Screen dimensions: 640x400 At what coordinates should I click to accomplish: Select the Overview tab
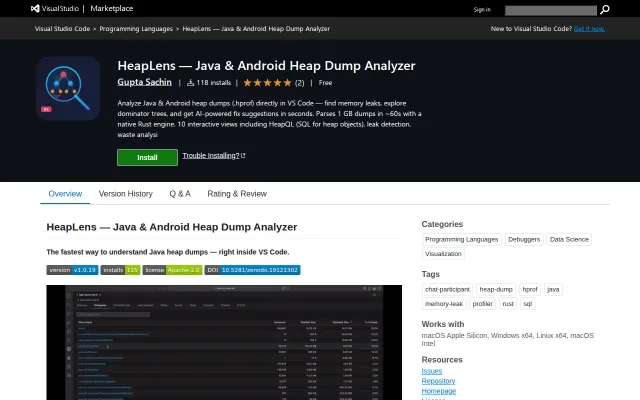(65, 194)
